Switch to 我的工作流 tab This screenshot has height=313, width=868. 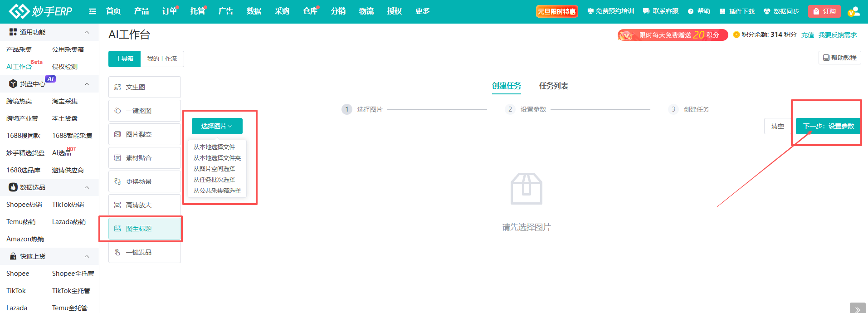point(162,59)
